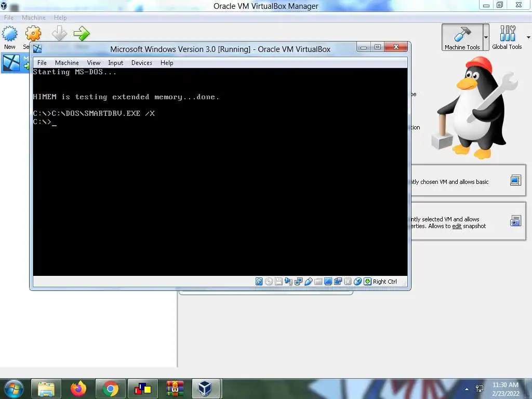Expand the Global Tools dropdown arrow
532x399 pixels.
tap(528, 37)
